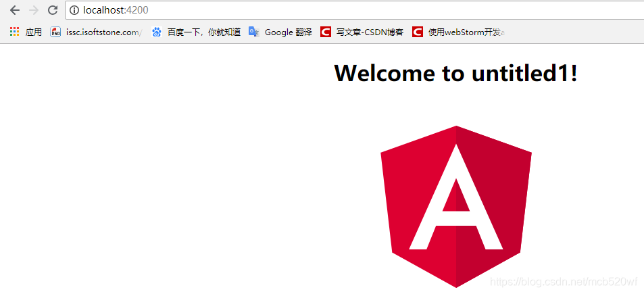644x294 pixels.
Task: Focus the address bar showing localhost:4200
Action: point(355,10)
